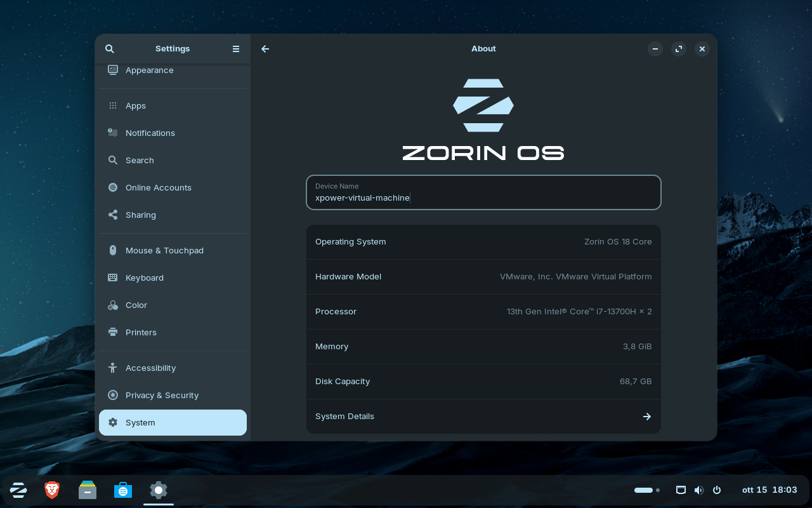Select Appearance in the settings sidebar
This screenshot has width=812, height=508.
coord(173,70)
